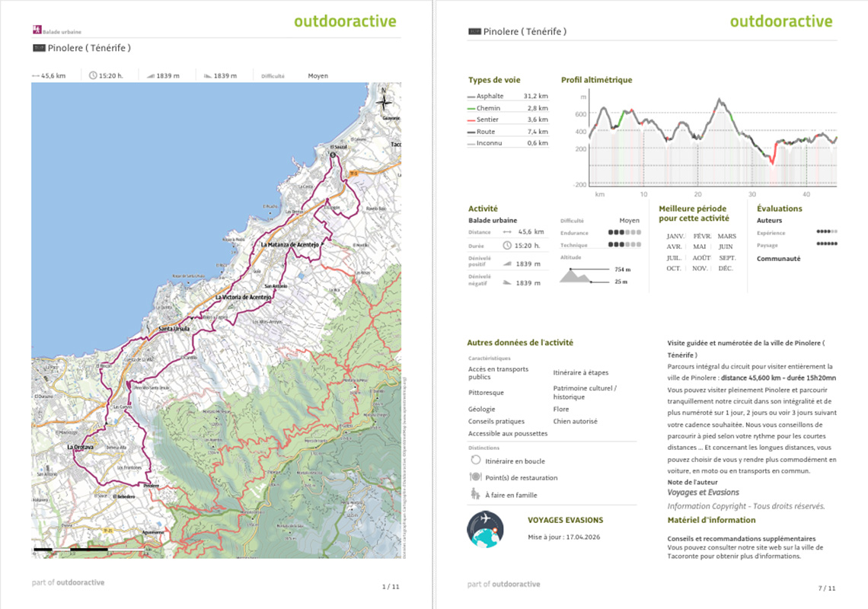Image resolution: width=868 pixels, height=609 pixels.
Task: Click the '0,6 km' Inconnu value
Action: (x=538, y=143)
